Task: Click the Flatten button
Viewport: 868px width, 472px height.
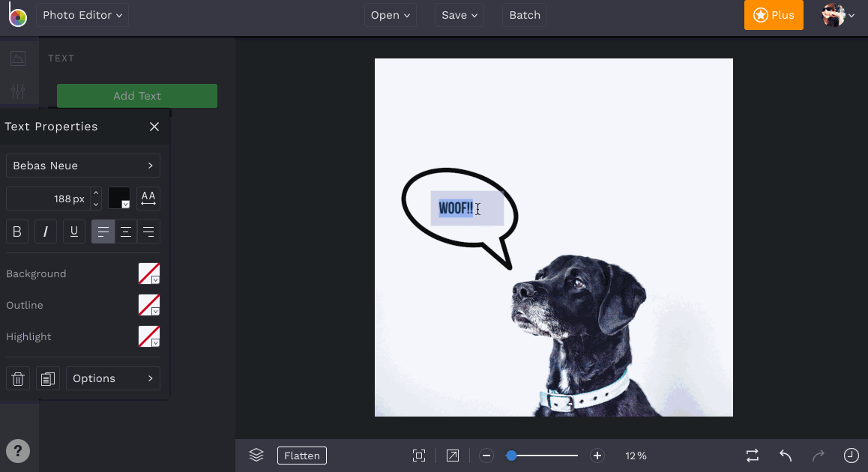Action: tap(302, 456)
